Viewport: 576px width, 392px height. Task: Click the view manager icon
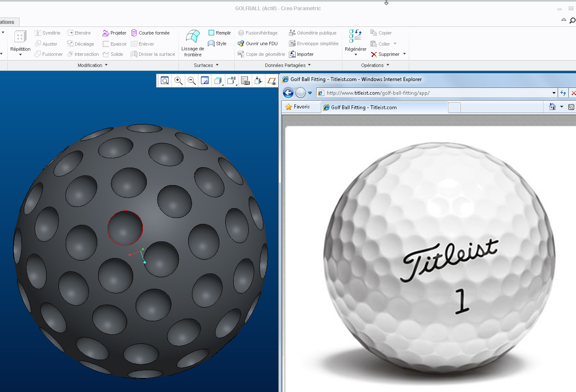[x=245, y=81]
